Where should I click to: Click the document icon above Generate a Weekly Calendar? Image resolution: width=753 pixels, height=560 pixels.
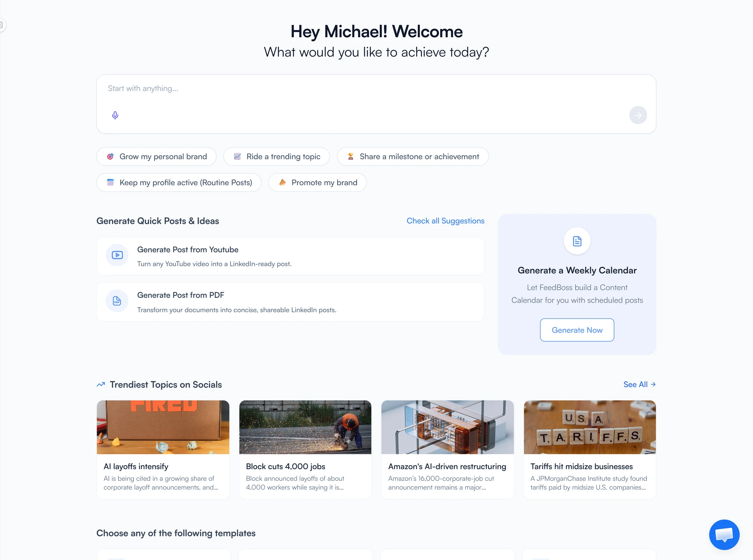[x=576, y=241]
